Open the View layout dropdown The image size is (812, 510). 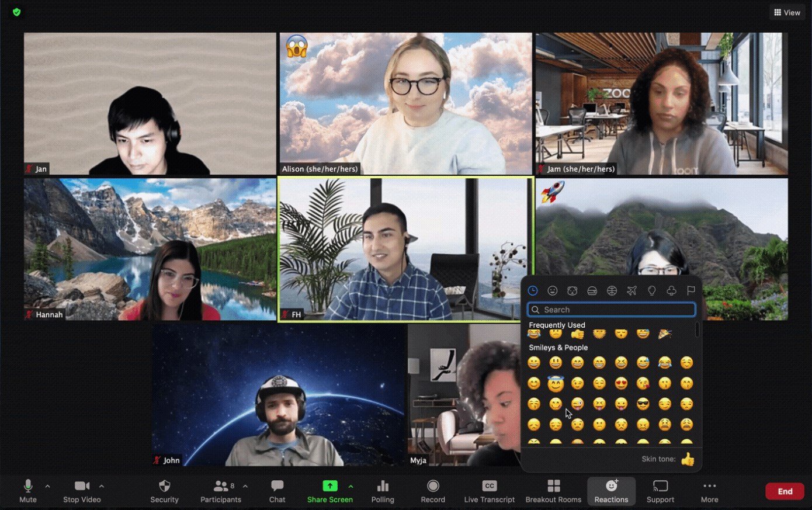tap(787, 12)
